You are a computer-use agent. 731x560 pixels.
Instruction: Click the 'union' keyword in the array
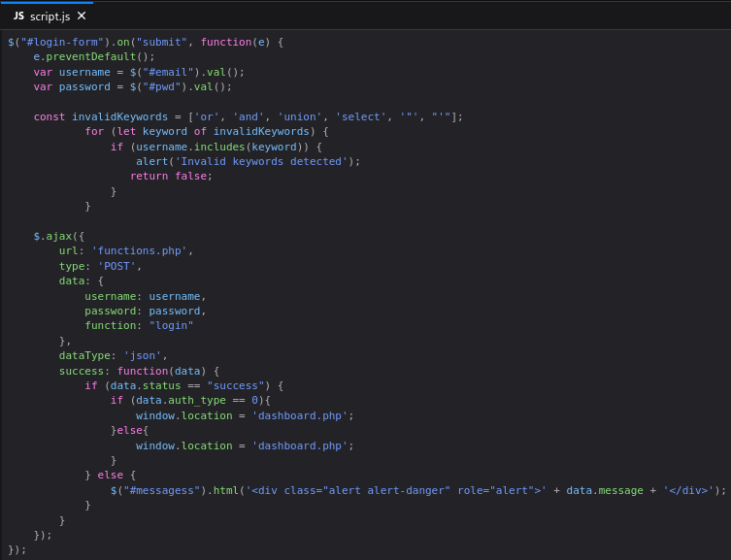300,116
